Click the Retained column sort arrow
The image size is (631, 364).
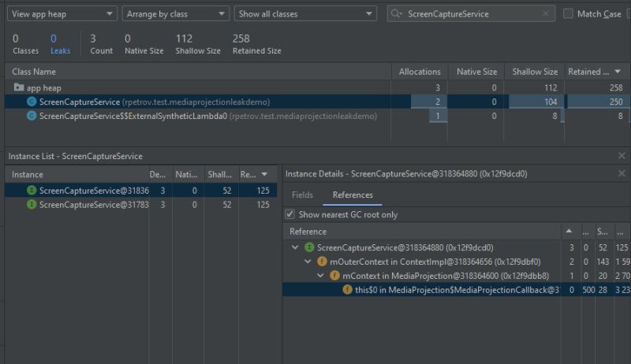pos(618,72)
